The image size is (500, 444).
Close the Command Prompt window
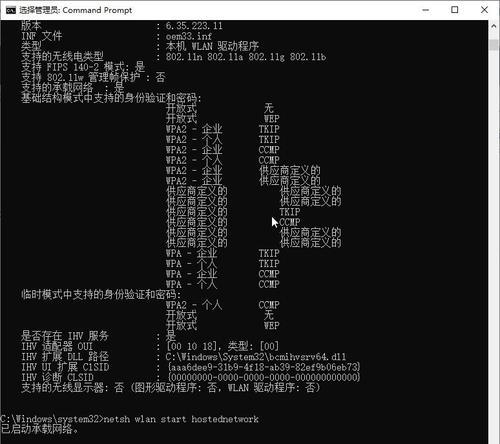(x=484, y=10)
